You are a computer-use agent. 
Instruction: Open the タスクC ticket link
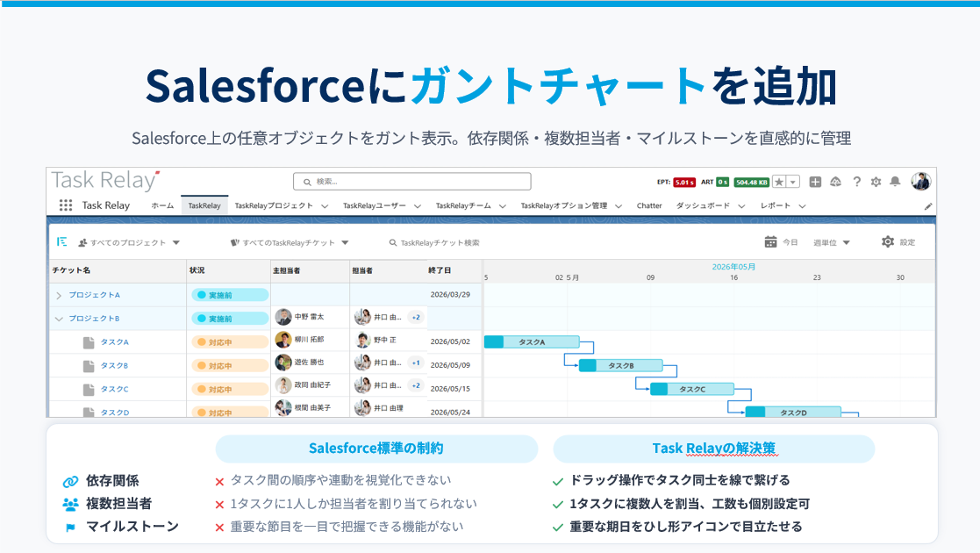115,389
